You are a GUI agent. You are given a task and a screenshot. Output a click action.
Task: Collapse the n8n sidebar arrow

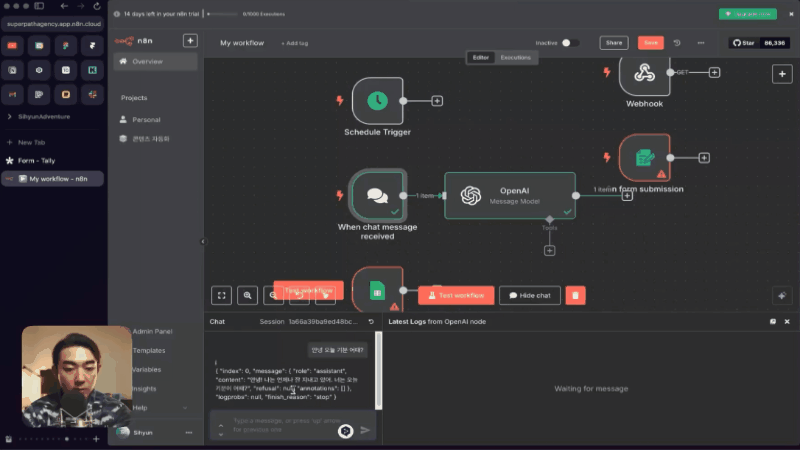coord(203,241)
